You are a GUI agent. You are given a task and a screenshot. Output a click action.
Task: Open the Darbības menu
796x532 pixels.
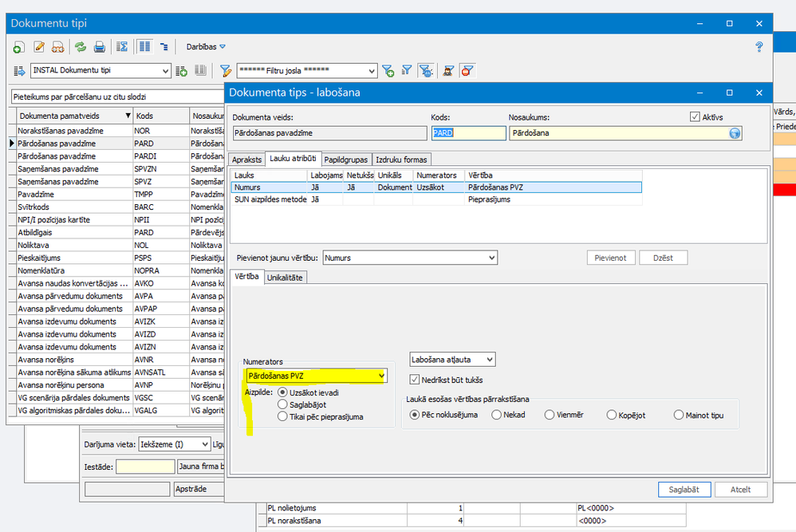point(206,47)
